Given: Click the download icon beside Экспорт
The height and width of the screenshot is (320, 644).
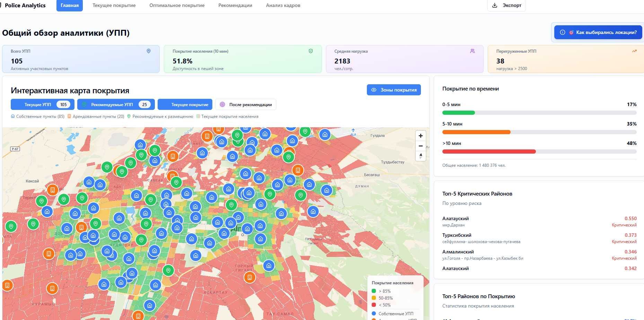Looking at the screenshot, I should click(495, 5).
